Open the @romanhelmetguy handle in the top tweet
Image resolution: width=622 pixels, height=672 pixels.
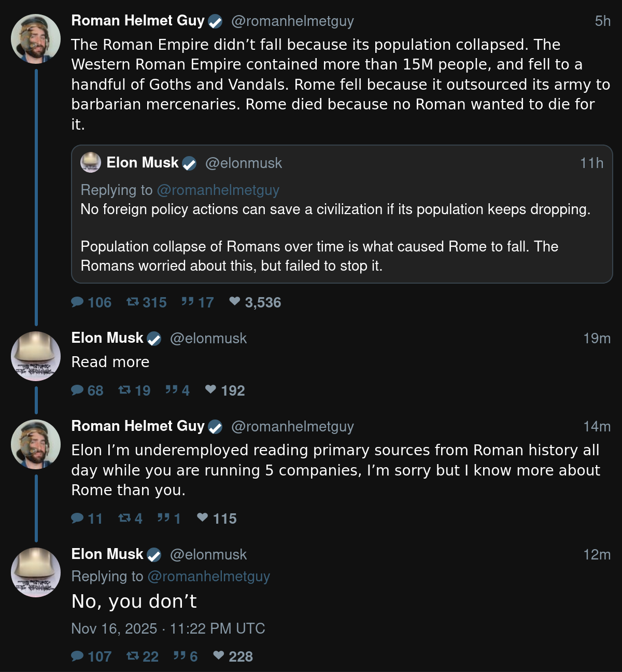tap(292, 21)
